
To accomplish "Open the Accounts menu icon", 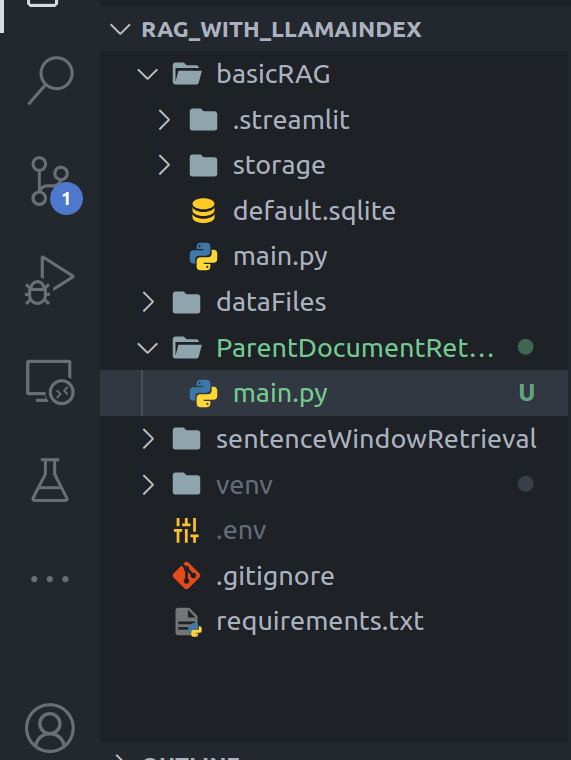I will click(50, 728).
